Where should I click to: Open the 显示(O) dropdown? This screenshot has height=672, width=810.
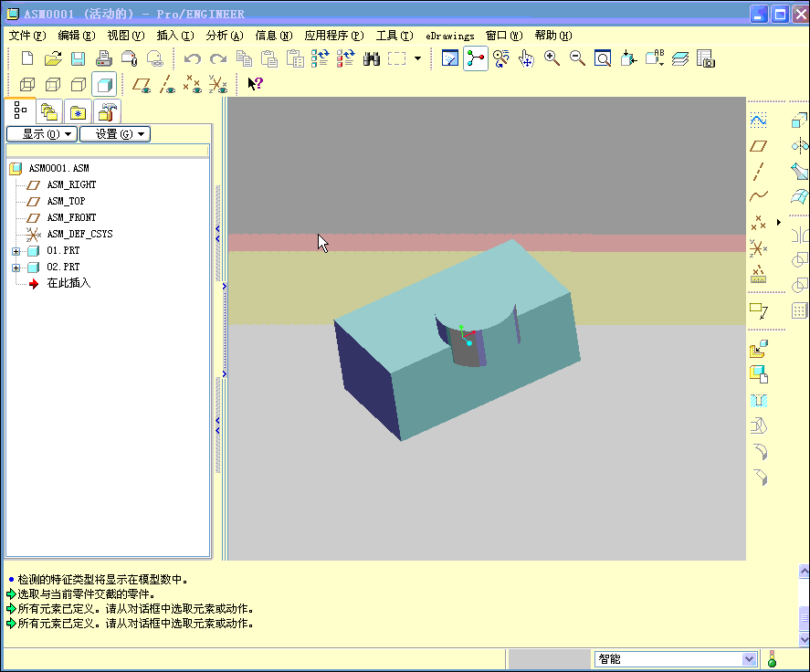[x=42, y=134]
